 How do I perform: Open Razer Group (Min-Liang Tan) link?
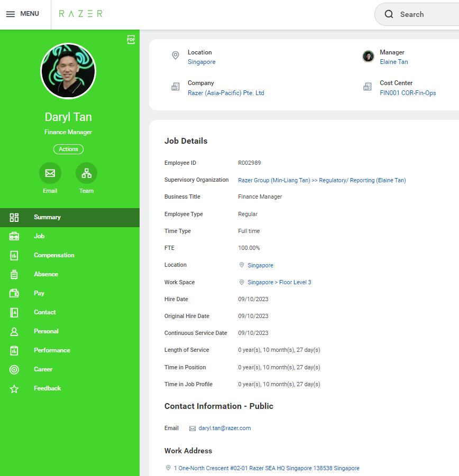(274, 180)
